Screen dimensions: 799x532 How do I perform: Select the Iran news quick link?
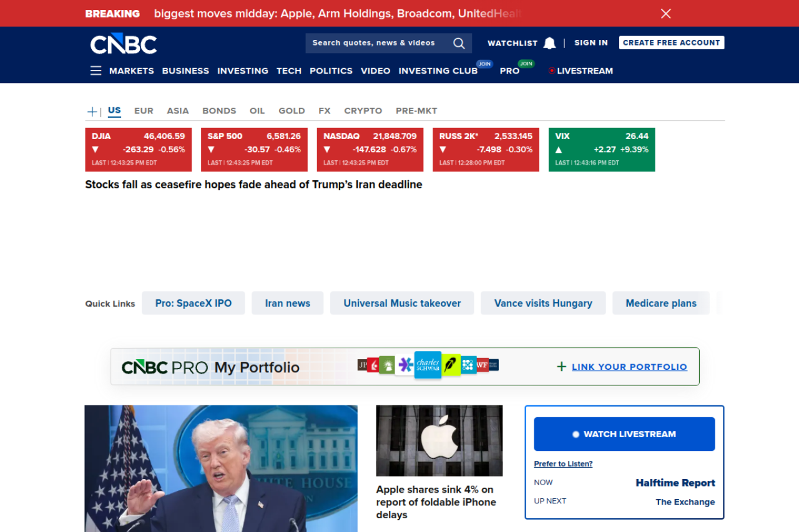click(x=287, y=303)
